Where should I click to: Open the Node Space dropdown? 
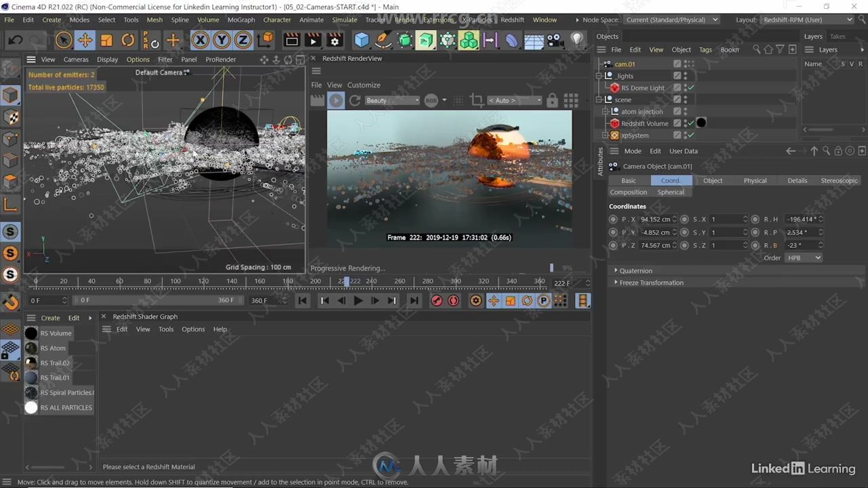[x=671, y=20]
